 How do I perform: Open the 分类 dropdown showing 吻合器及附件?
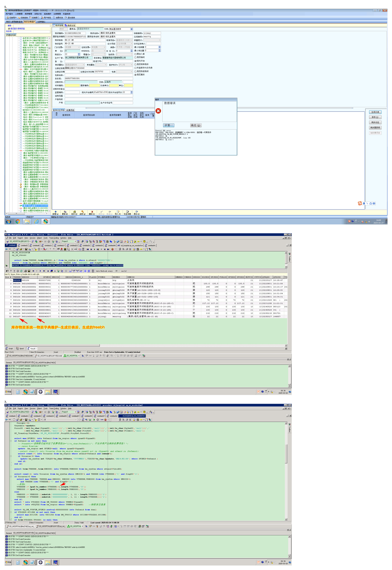point(132,29)
